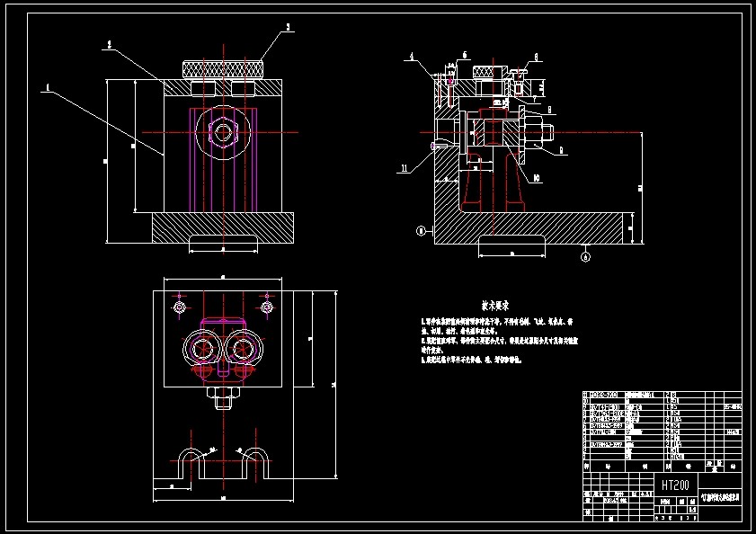Click the HT200 material label in title block

click(675, 485)
